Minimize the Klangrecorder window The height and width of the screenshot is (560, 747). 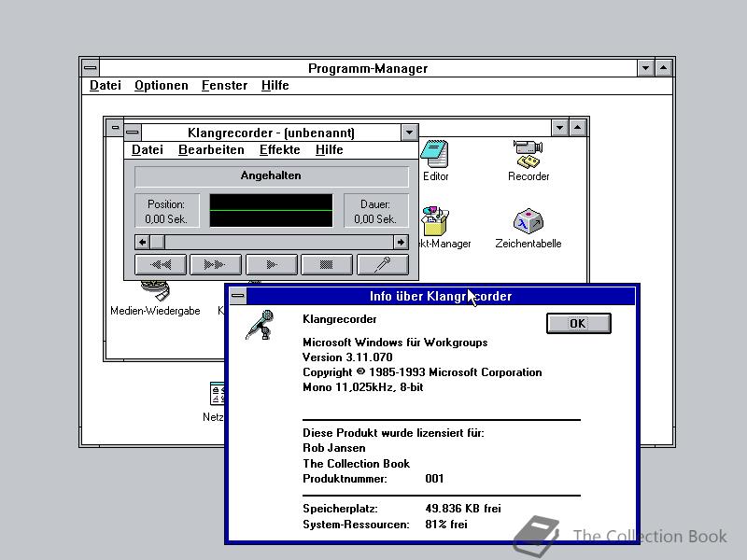click(409, 132)
